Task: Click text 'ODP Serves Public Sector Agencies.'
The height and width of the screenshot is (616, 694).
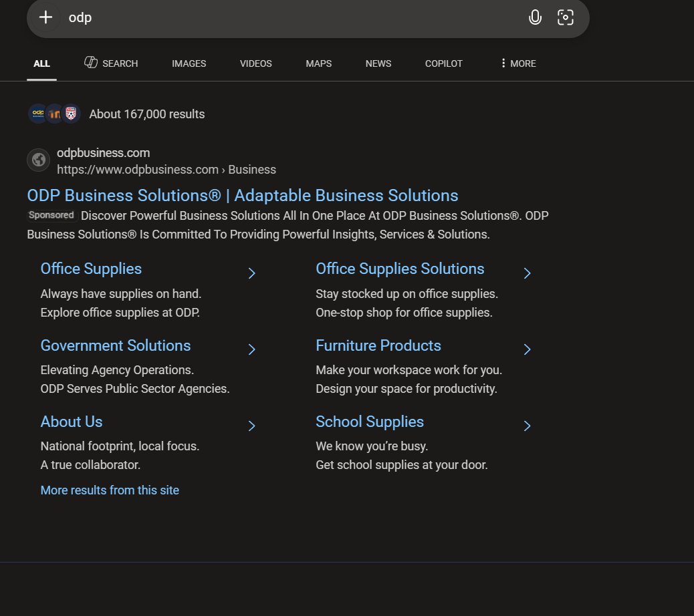Action: tap(135, 389)
